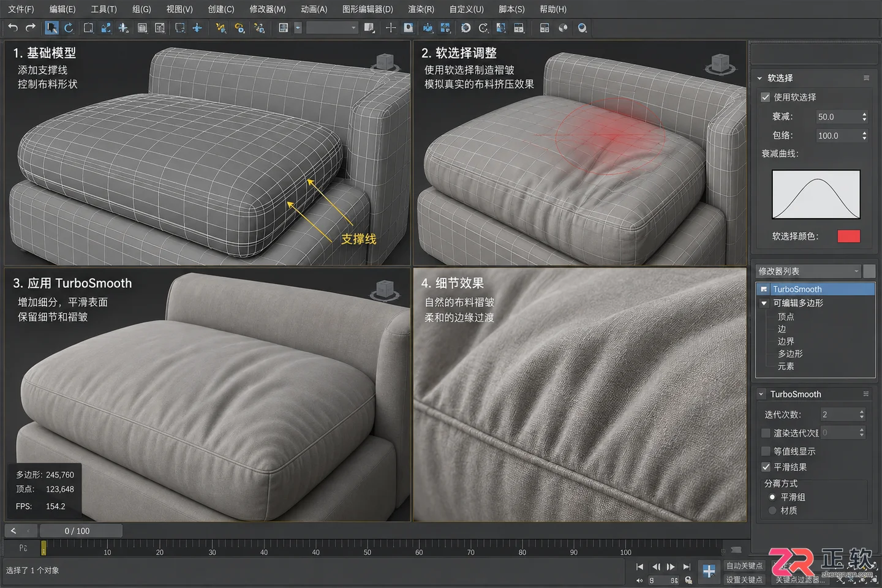This screenshot has height=588, width=882.
Task: Click the Undo arrow in the toolbar
Action: coord(13,28)
